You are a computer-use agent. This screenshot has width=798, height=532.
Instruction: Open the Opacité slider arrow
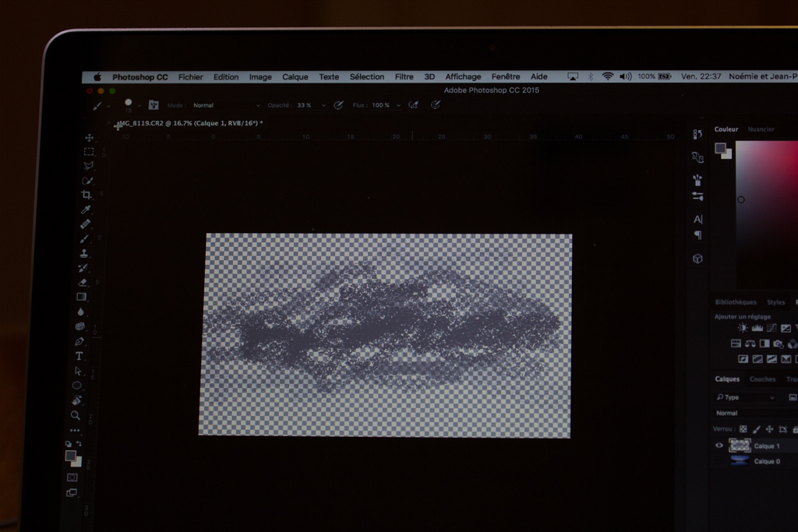(x=323, y=105)
